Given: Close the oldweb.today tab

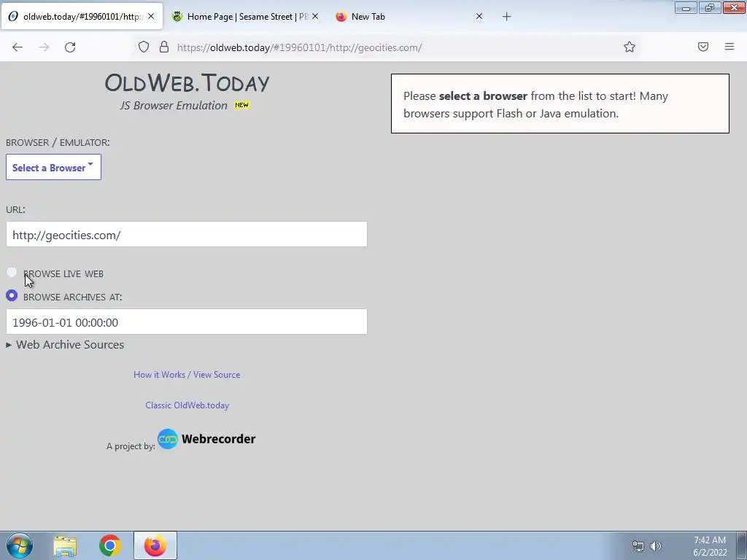Looking at the screenshot, I should 151,16.
